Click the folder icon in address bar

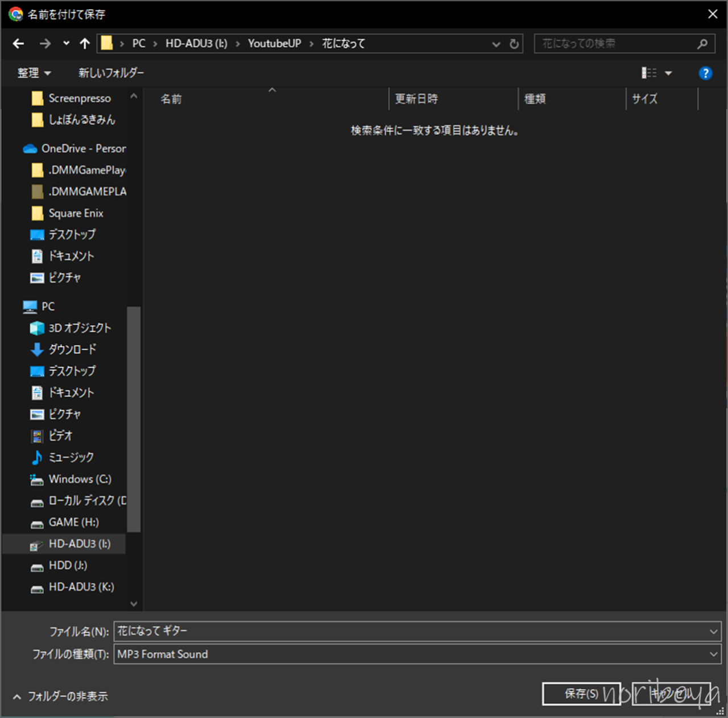[x=106, y=43]
